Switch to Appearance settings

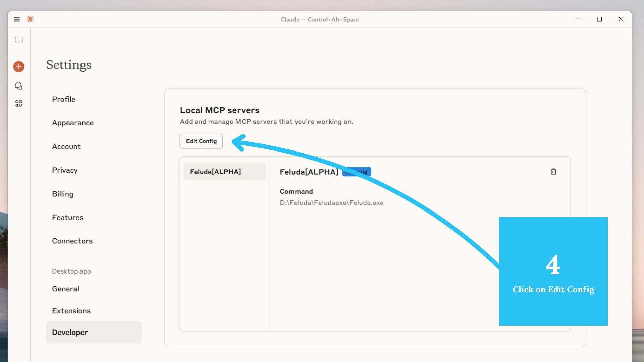(72, 123)
